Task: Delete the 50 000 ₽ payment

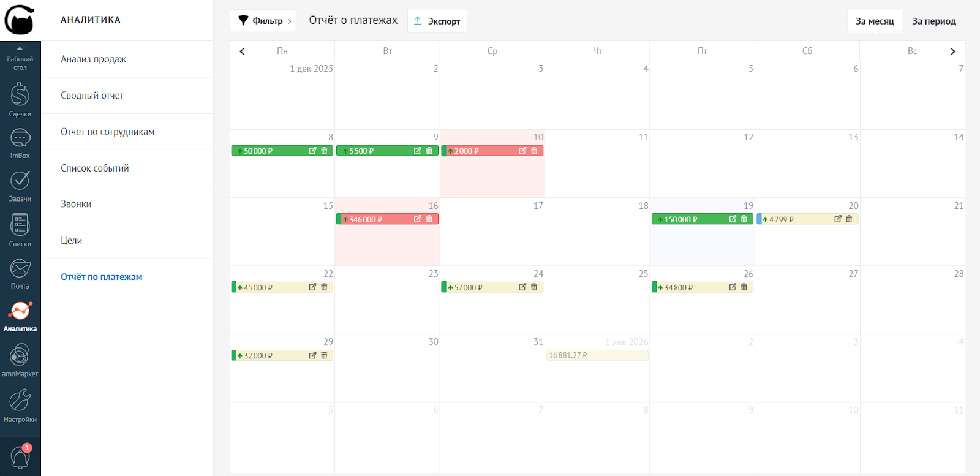Action: click(x=324, y=151)
